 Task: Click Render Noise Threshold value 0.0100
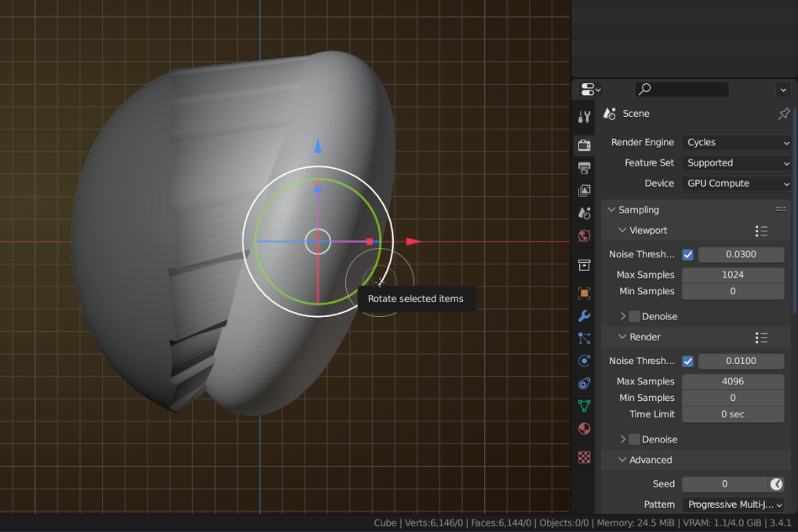741,361
